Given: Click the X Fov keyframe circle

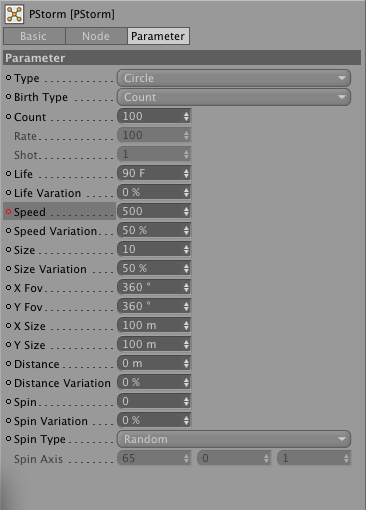Looking at the screenshot, I should click(x=9, y=288).
